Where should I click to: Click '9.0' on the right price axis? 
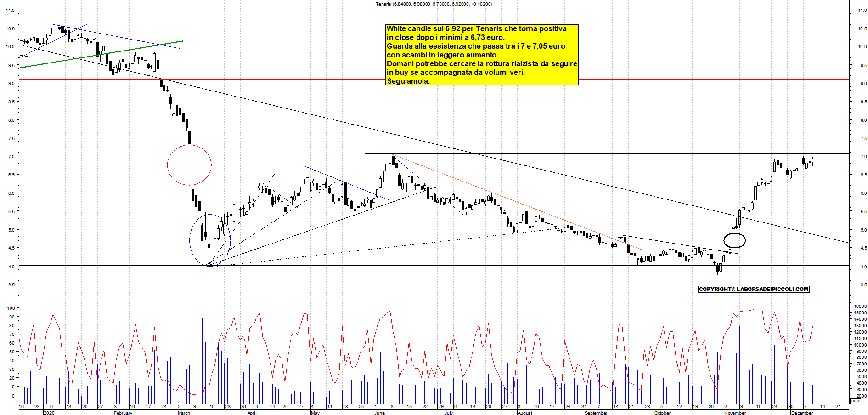[863, 84]
